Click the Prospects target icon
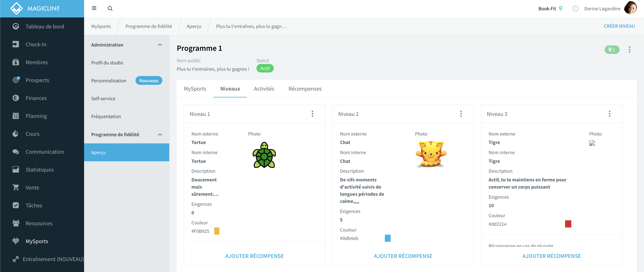 click(16, 80)
